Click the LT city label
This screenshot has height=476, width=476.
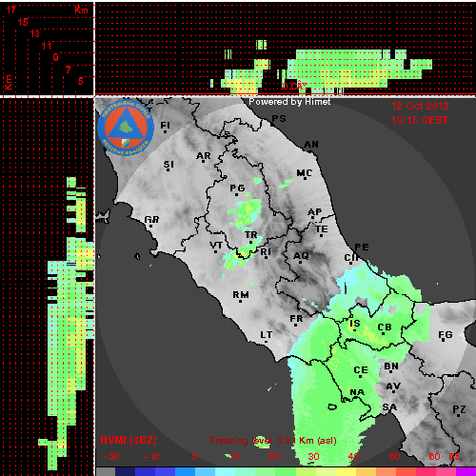point(267,335)
